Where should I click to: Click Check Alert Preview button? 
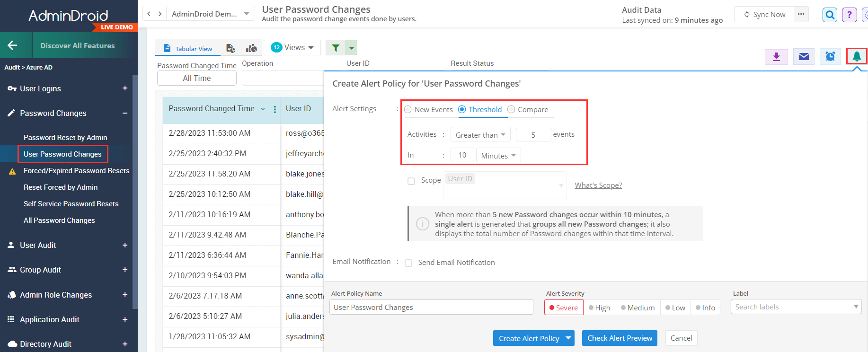pyautogui.click(x=620, y=338)
